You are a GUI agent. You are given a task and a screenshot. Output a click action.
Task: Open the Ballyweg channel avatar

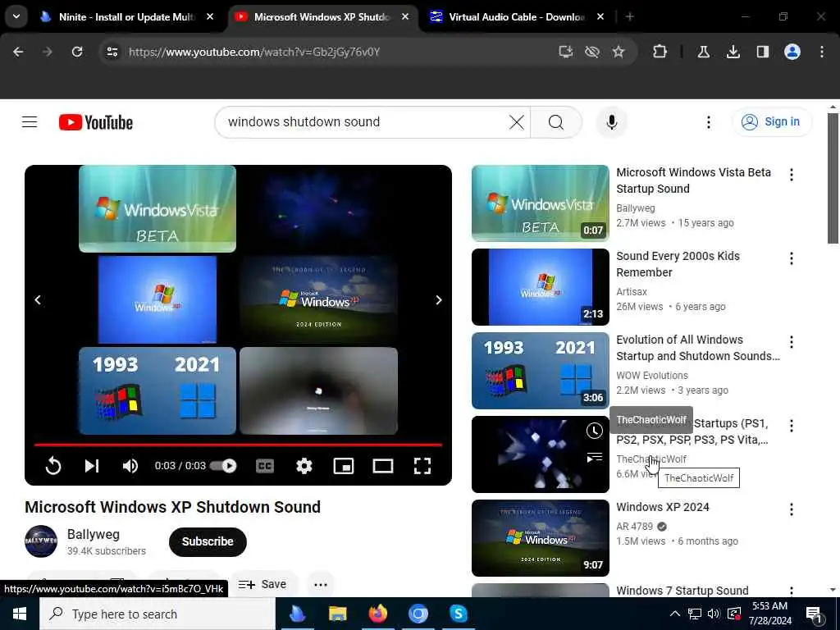pyautogui.click(x=41, y=541)
